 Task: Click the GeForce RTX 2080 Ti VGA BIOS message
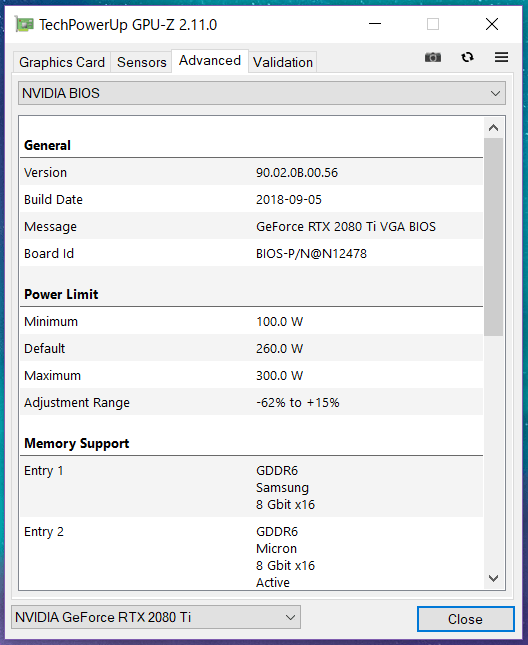pos(345,227)
